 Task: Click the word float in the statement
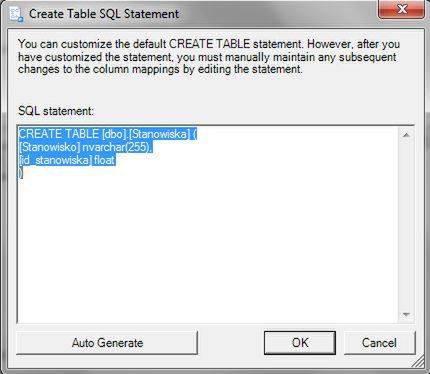point(104,160)
